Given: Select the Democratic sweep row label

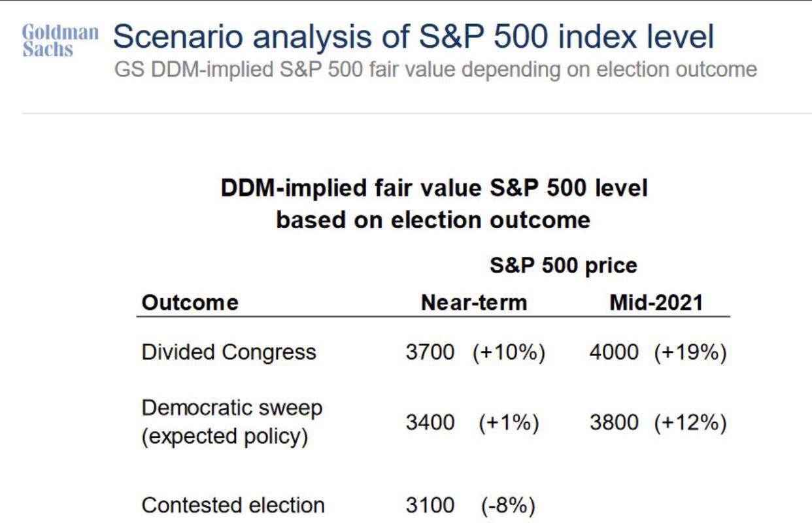Looking at the screenshot, I should [231, 422].
